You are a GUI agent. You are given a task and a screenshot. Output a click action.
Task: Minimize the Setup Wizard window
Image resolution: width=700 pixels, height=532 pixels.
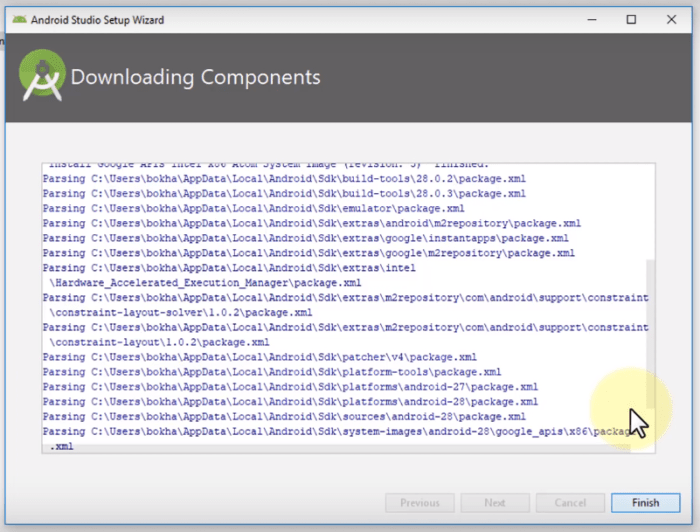[592, 20]
